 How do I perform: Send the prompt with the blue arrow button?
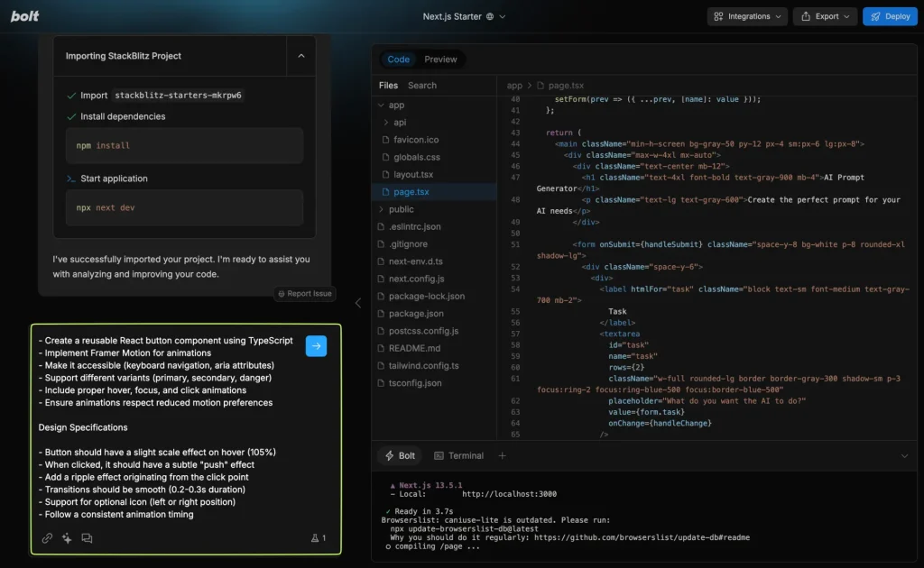click(x=317, y=346)
